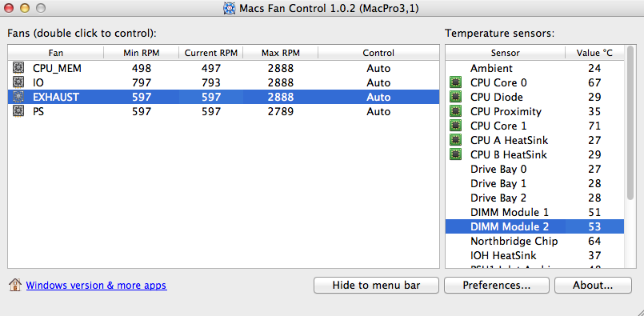The image size is (644, 316).
Task: Select the CPU Core 0 sensor name
Action: (498, 82)
